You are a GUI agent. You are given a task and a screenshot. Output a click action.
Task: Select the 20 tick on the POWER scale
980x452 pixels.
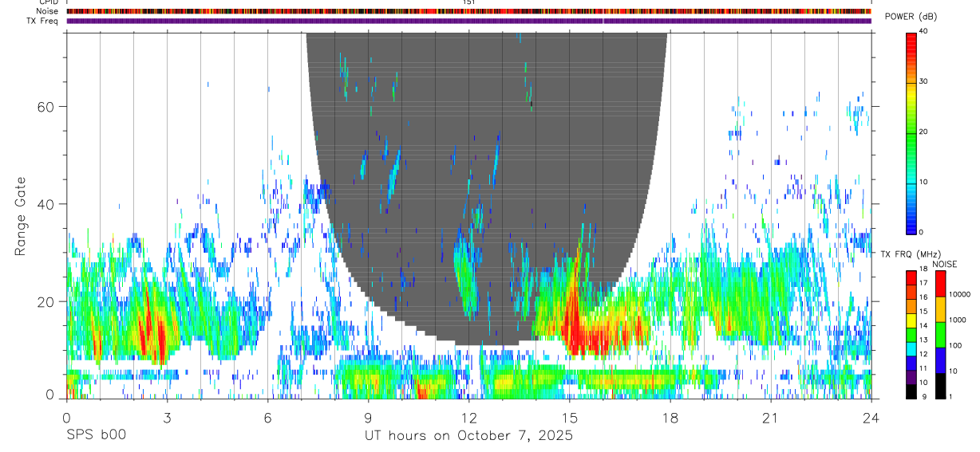click(x=924, y=132)
